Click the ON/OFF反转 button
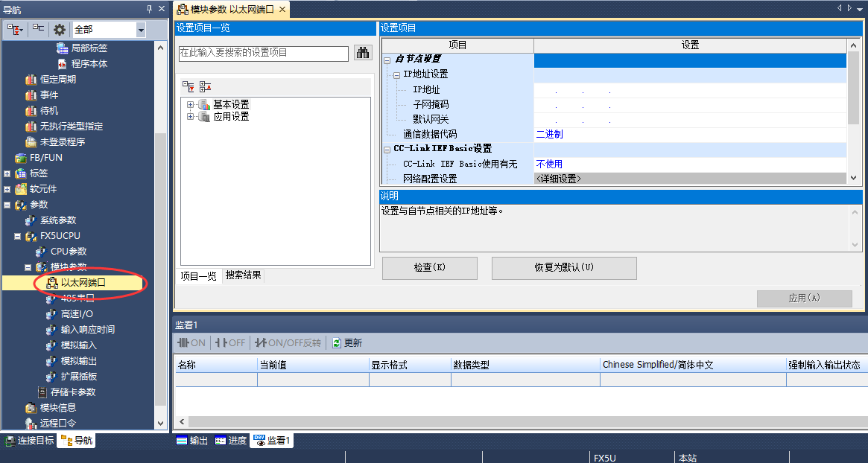This screenshot has height=463, width=868. coord(288,343)
